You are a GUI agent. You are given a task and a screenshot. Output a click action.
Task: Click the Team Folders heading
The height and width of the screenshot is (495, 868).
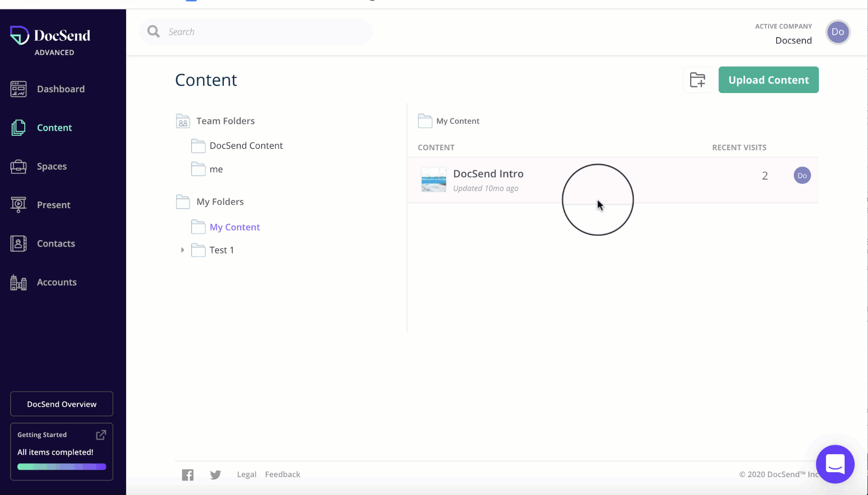click(226, 121)
